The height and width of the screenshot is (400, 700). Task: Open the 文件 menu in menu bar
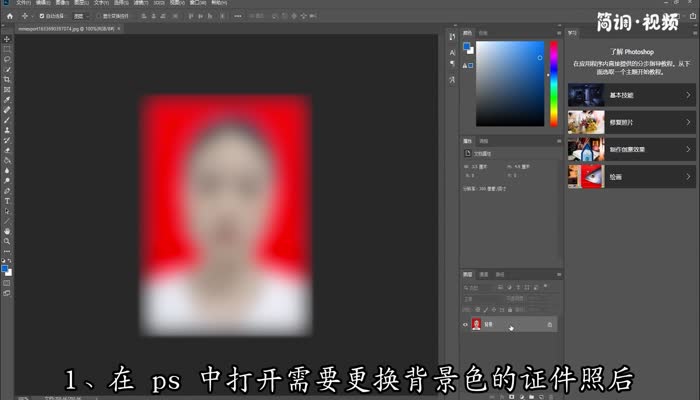click(23, 3)
